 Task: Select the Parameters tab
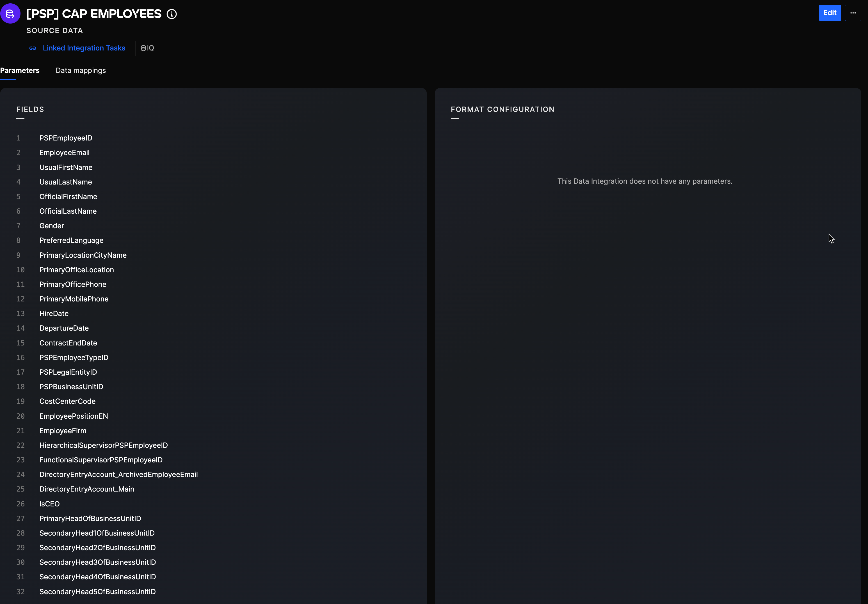(x=20, y=71)
